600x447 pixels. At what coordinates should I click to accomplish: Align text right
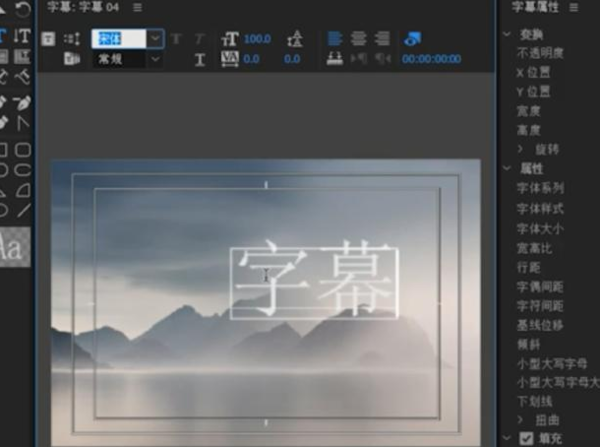coord(382,39)
